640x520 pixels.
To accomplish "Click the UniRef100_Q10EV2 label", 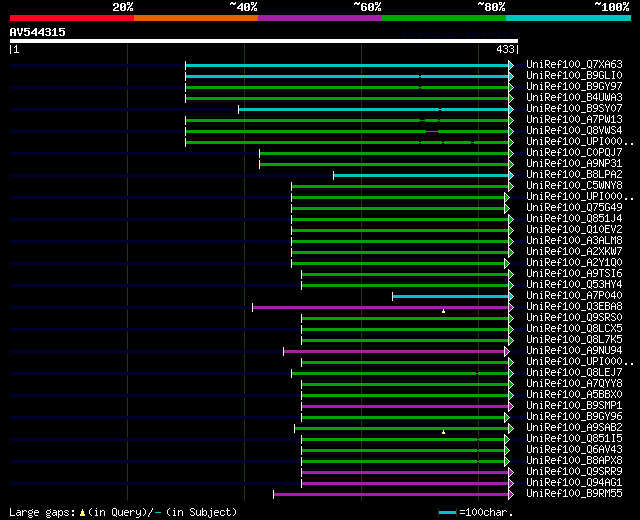I will (x=574, y=230).
